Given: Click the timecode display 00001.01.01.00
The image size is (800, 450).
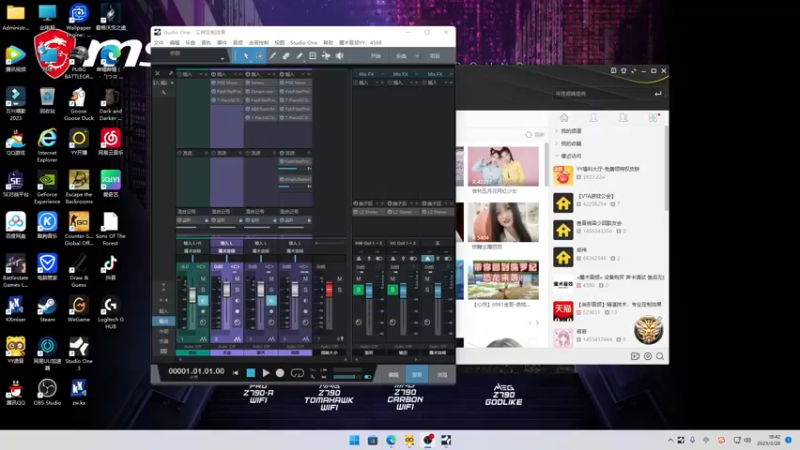Looking at the screenshot, I should [196, 371].
